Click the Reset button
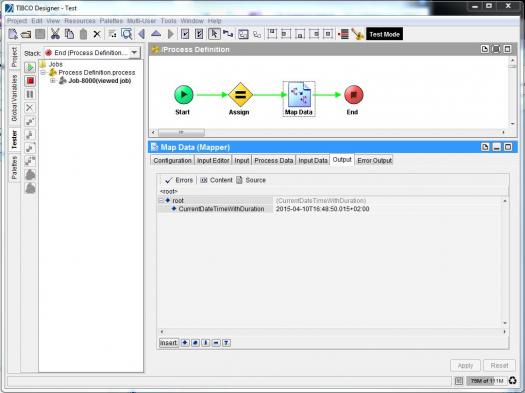 [x=499, y=366]
